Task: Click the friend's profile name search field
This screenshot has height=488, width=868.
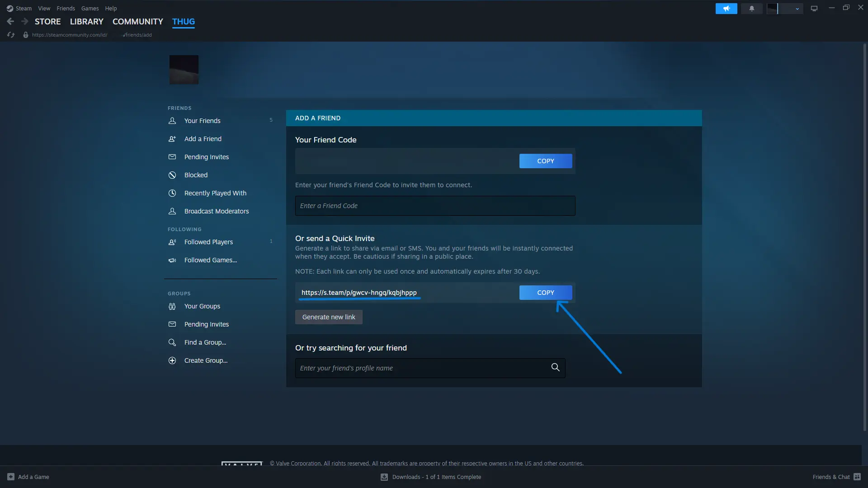Action: 430,368
